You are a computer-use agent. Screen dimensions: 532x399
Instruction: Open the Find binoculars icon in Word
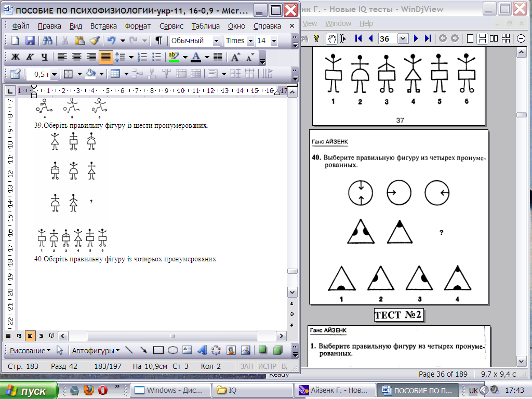click(47, 41)
